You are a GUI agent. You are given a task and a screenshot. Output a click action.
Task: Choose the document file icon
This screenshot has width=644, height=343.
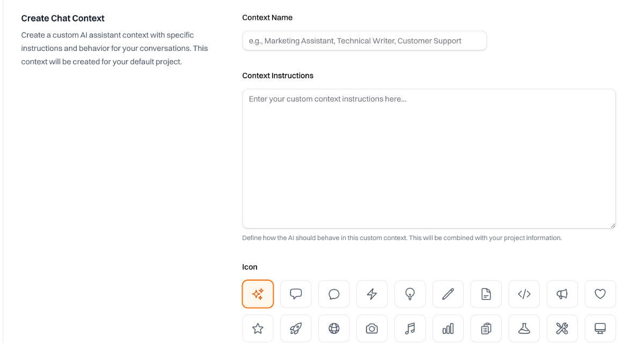click(486, 294)
